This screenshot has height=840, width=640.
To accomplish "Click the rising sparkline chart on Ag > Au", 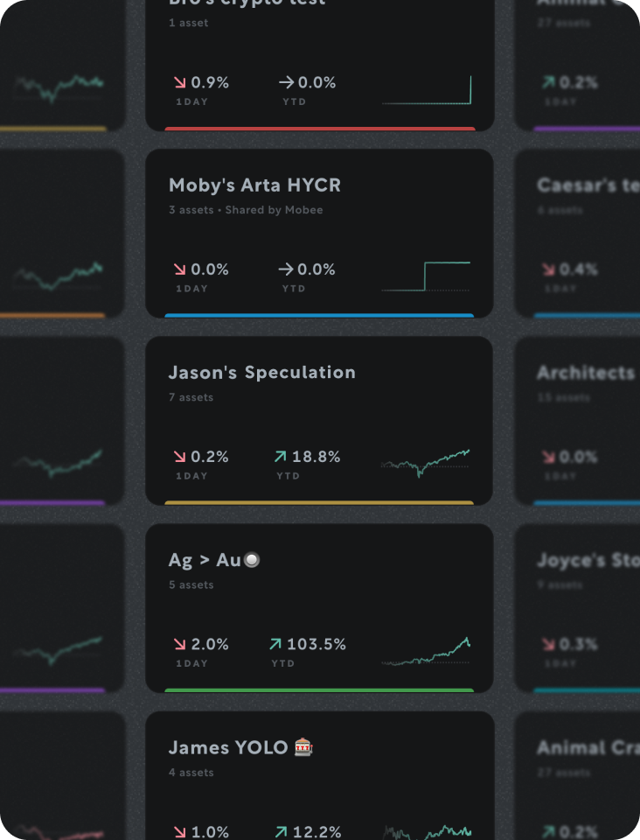I will (x=426, y=652).
